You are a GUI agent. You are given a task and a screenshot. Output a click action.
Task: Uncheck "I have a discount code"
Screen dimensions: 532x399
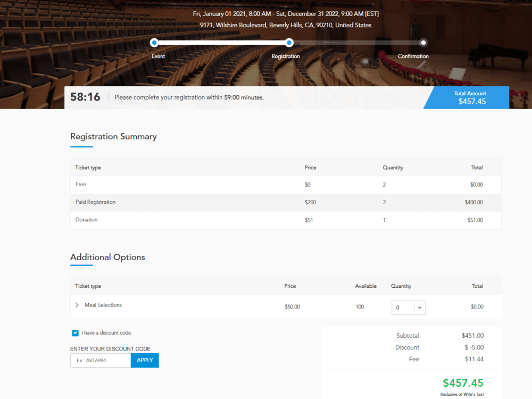point(76,333)
